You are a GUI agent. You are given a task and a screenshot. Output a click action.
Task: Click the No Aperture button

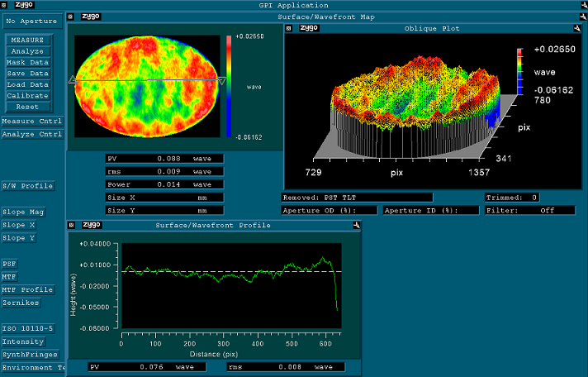coord(31,21)
